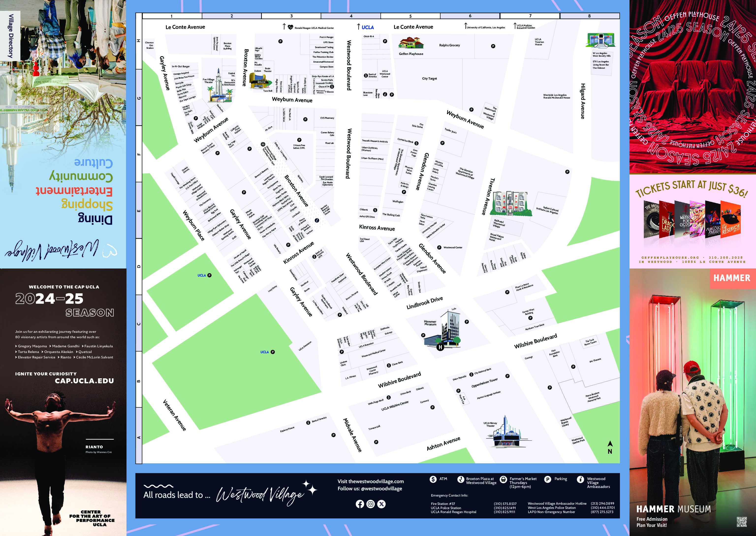Click the parking icon beside Westwood Center
The width and height of the screenshot is (756, 536).
[439, 248]
